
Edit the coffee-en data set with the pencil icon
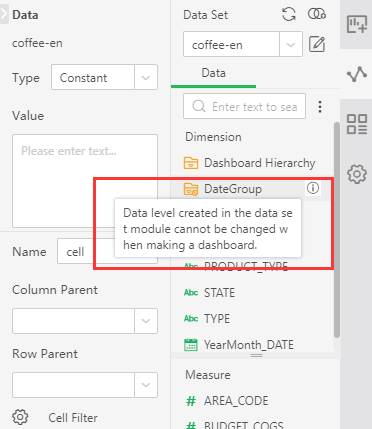(x=317, y=44)
